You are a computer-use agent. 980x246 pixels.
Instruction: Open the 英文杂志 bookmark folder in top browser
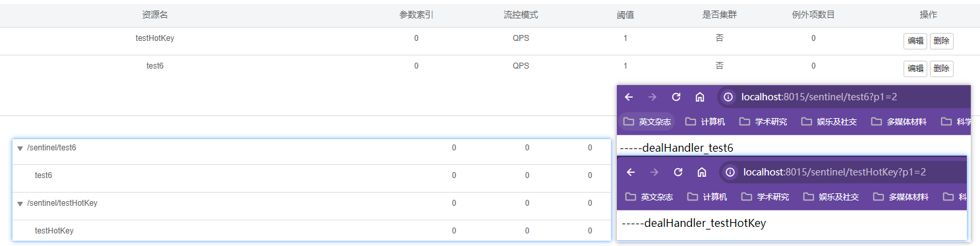pos(647,122)
